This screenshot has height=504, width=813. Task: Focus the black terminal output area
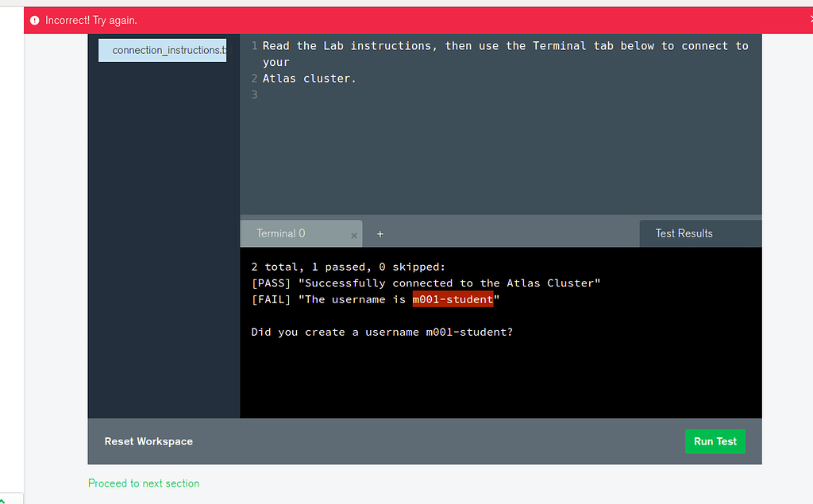[500, 373]
